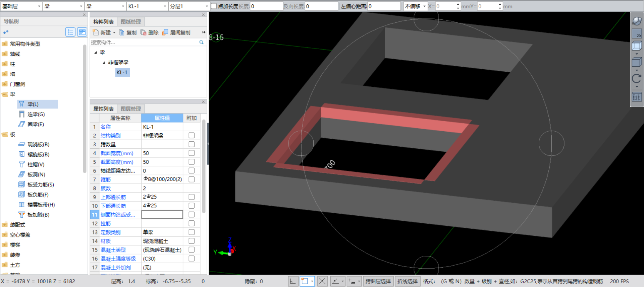Click the 板加腋(B) icon
644x287 pixels.
(21, 215)
